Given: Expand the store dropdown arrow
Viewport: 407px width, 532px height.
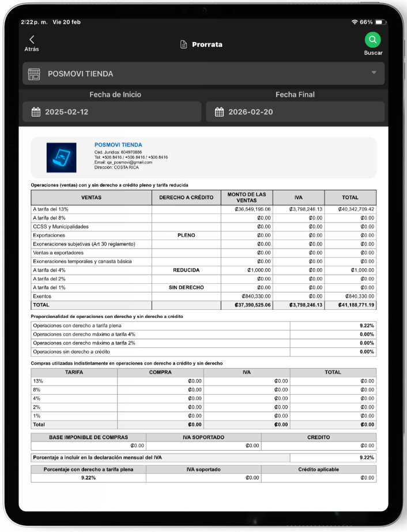Looking at the screenshot, I should 374,73.
